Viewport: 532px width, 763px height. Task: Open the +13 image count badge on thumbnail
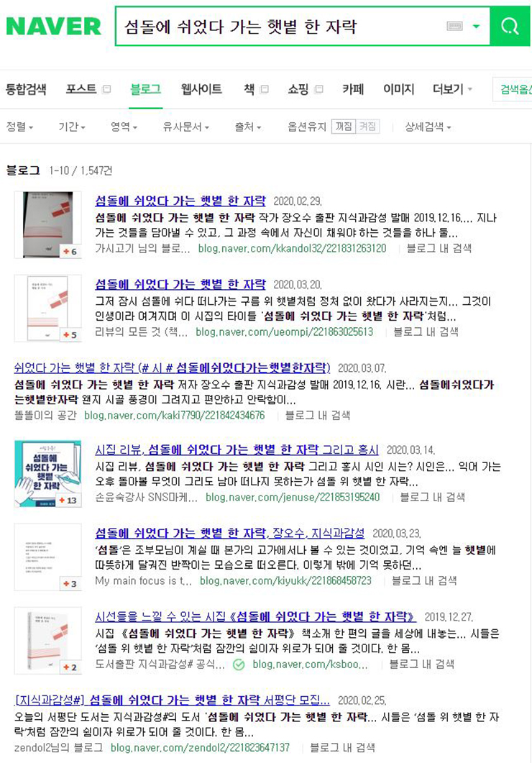click(68, 501)
